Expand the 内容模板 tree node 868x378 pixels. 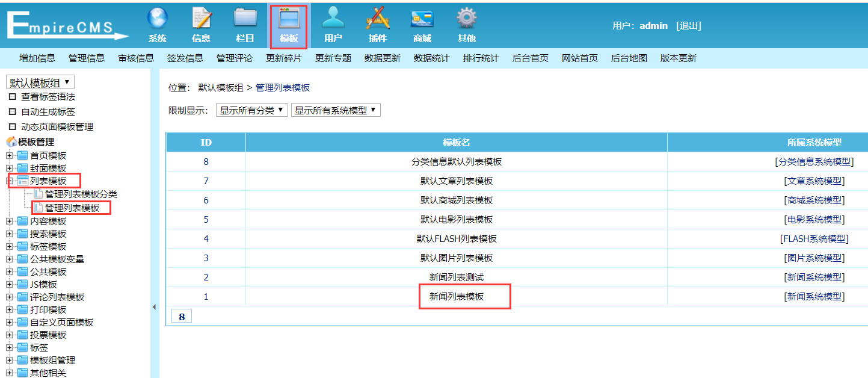coord(9,221)
